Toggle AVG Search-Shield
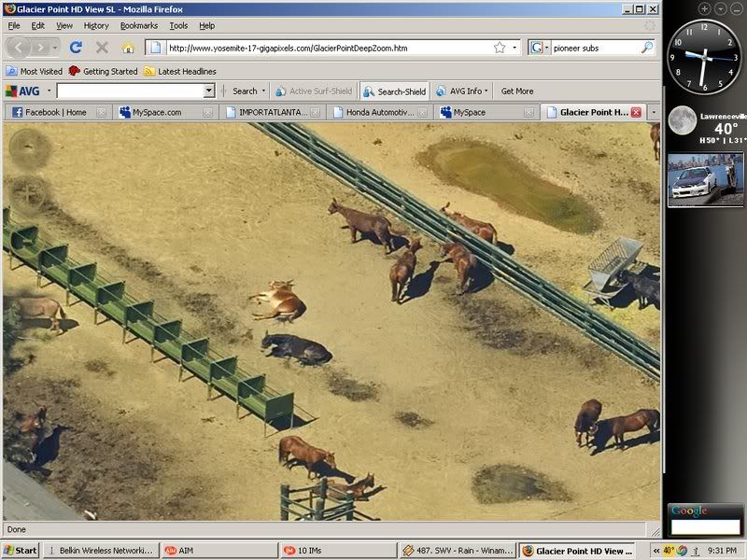The height and width of the screenshot is (560, 747). click(394, 91)
